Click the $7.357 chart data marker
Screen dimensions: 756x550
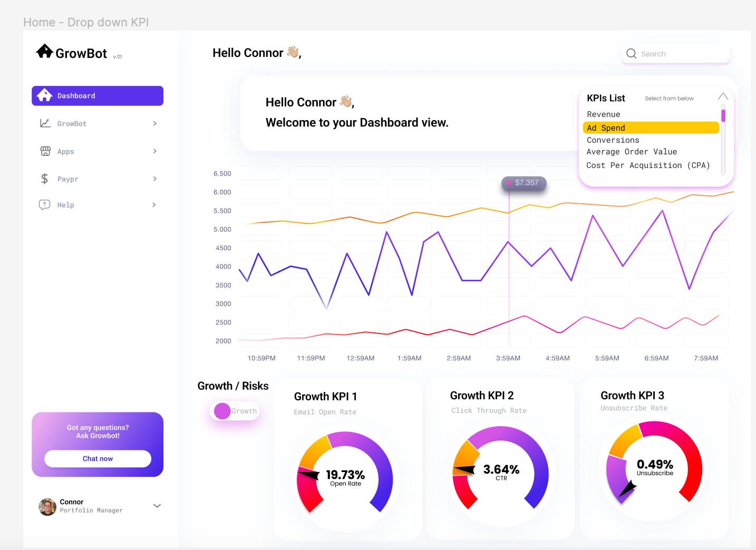(x=509, y=183)
